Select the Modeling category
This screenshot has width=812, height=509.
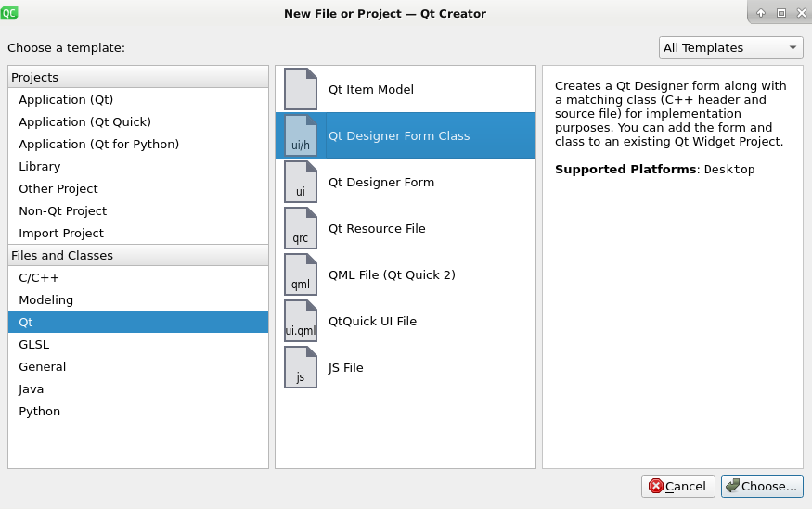tap(138, 299)
